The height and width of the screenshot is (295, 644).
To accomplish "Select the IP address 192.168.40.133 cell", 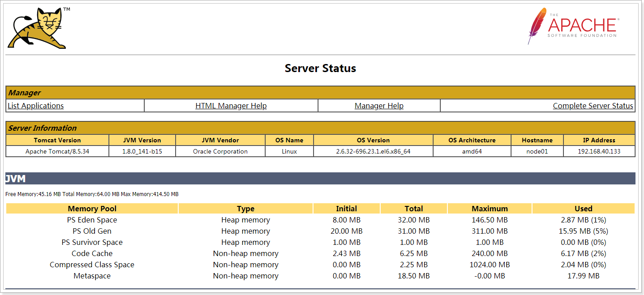I will [x=599, y=151].
